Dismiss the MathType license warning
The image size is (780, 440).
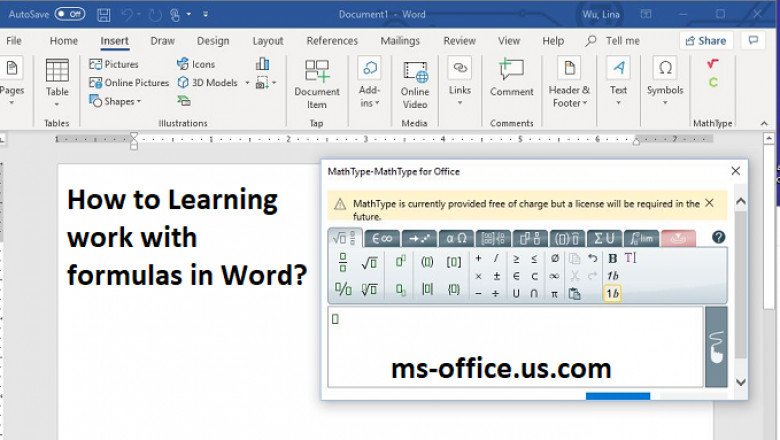[709, 203]
